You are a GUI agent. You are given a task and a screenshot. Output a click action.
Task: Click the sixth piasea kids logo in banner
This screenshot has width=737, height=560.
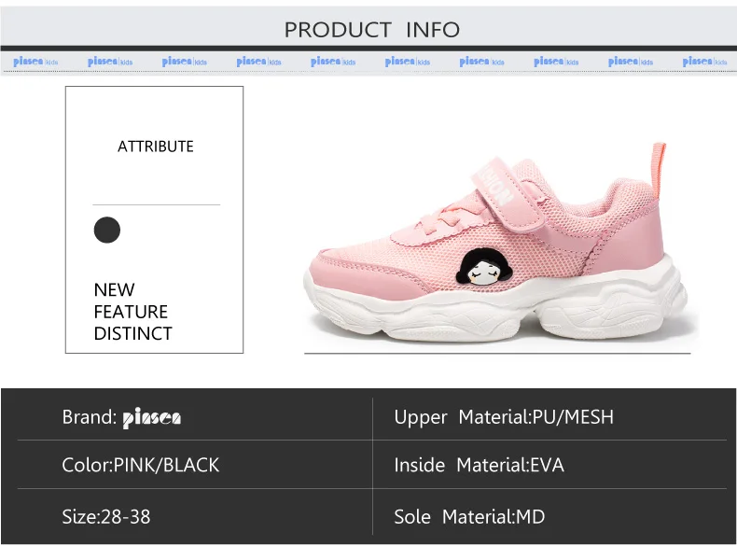408,62
